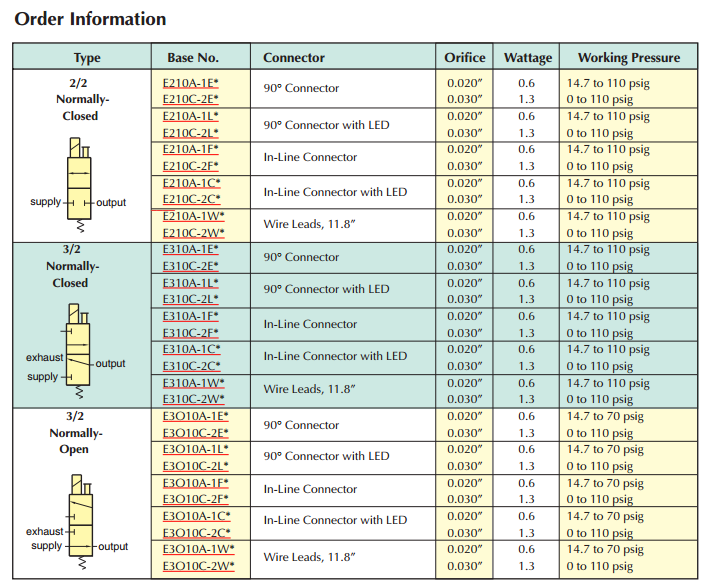
Task: Select the Order Information heading
Action: point(91,19)
